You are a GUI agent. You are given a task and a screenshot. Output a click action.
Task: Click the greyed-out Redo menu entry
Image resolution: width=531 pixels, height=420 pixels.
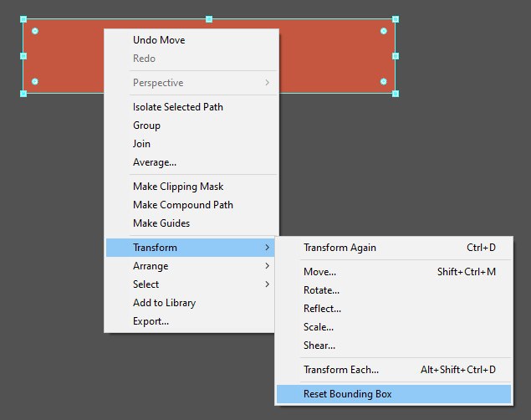191,59
